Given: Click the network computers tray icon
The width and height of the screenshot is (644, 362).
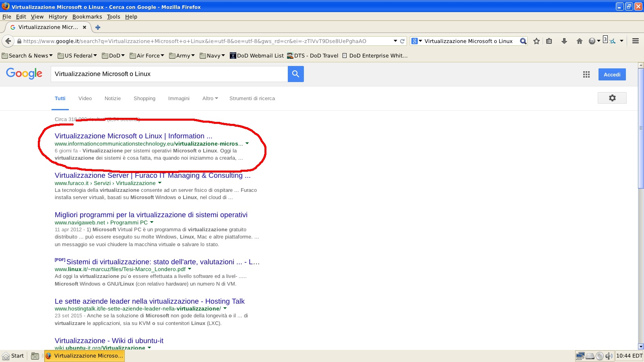Looking at the screenshot, I should click(x=580, y=356).
